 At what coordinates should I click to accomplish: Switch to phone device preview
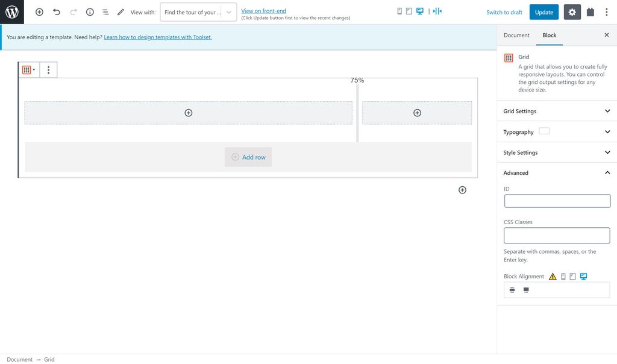[x=399, y=11]
